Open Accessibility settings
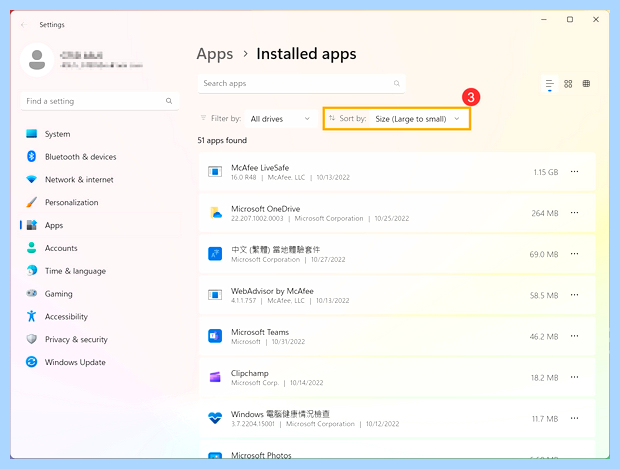This screenshot has width=620, height=469. 100,317
